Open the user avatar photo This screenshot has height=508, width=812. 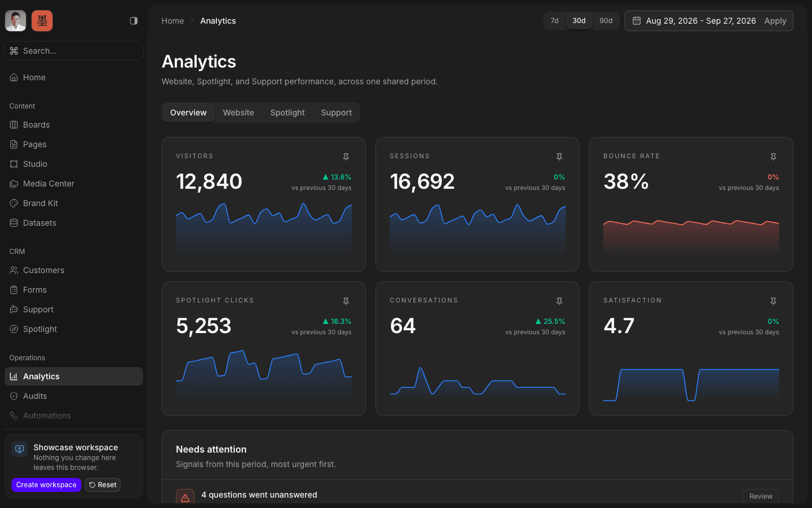pyautogui.click(x=16, y=21)
